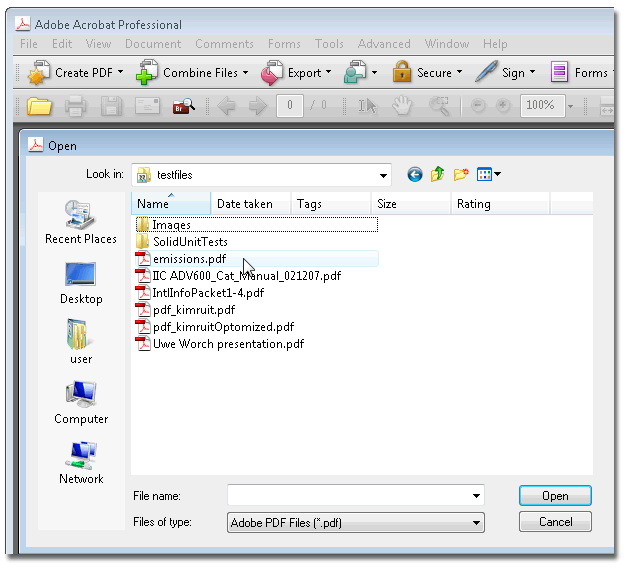
Task: Expand the Secure dropdown arrow
Action: point(459,72)
